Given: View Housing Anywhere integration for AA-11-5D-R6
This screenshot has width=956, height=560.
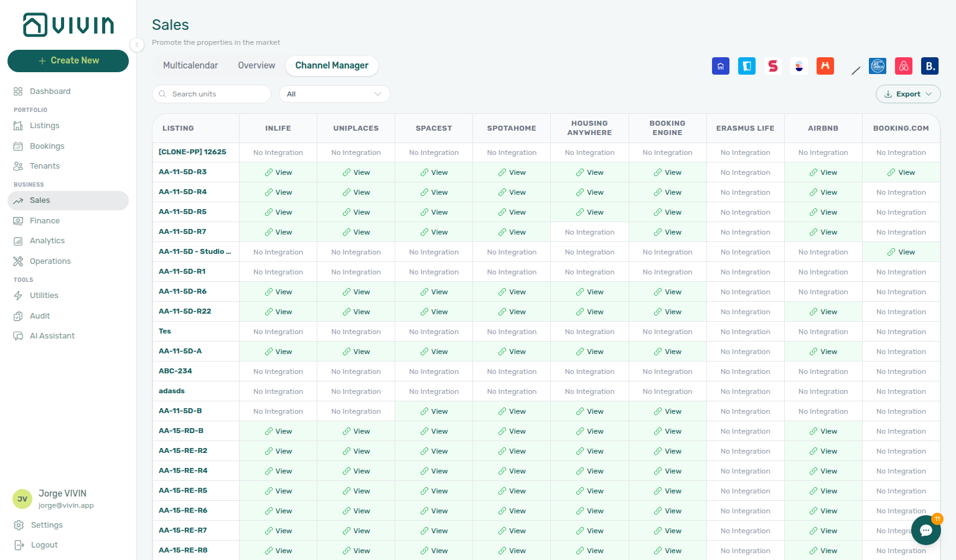Looking at the screenshot, I should tap(589, 292).
